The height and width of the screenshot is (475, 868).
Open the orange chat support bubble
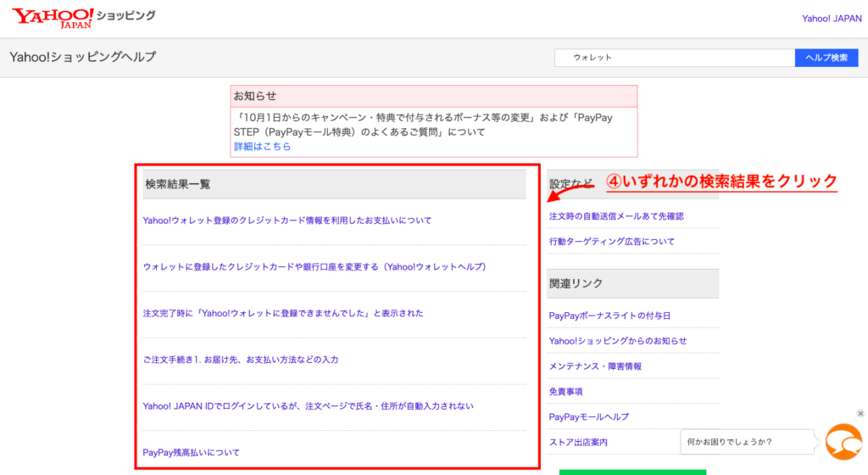(x=843, y=442)
